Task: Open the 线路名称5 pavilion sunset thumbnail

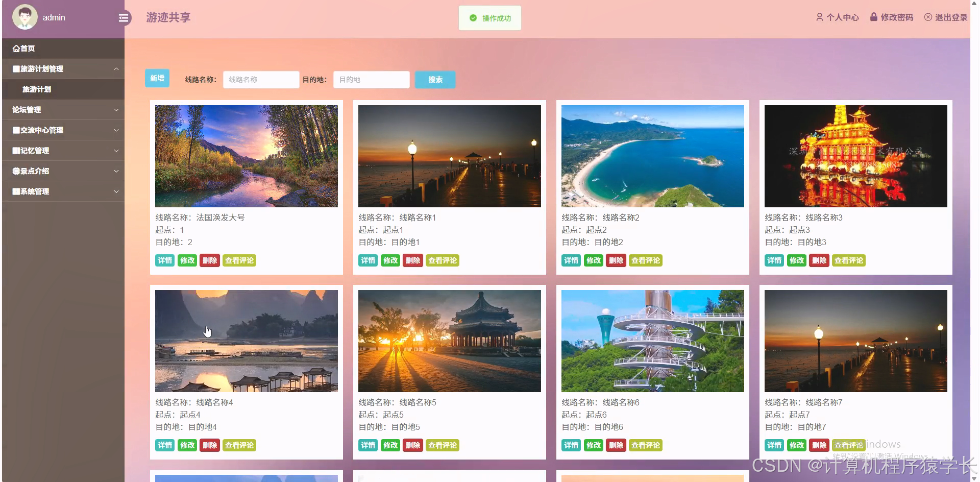Action: click(x=450, y=341)
